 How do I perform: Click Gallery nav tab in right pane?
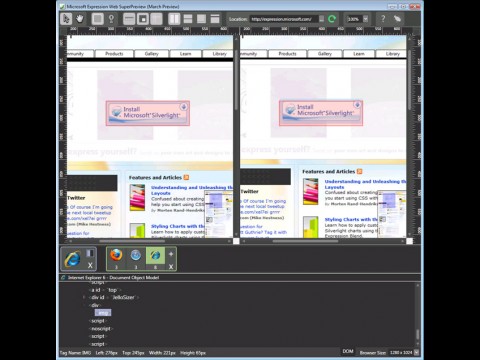tap(325, 54)
